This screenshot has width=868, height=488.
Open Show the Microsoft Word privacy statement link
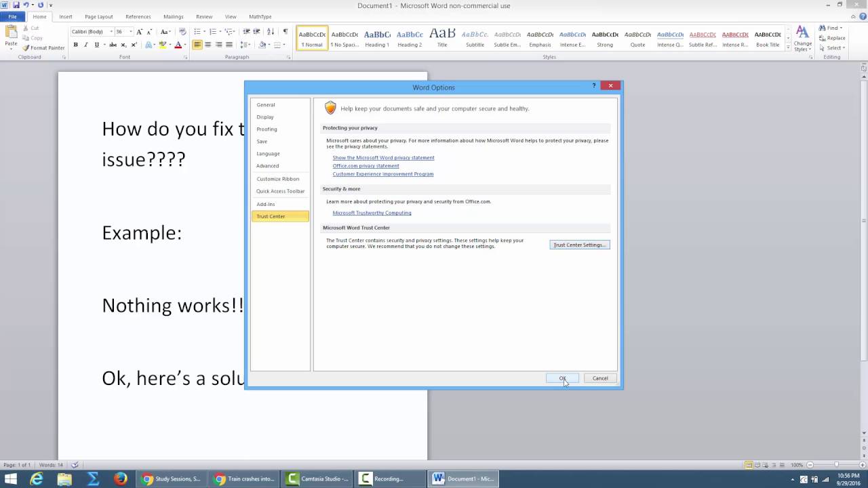[x=383, y=157]
